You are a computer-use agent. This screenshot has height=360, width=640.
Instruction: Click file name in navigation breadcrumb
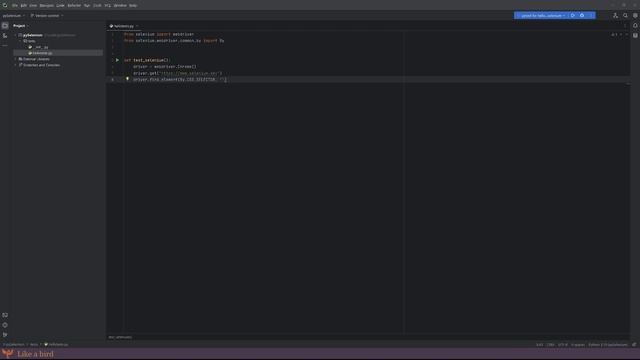[x=56, y=345]
